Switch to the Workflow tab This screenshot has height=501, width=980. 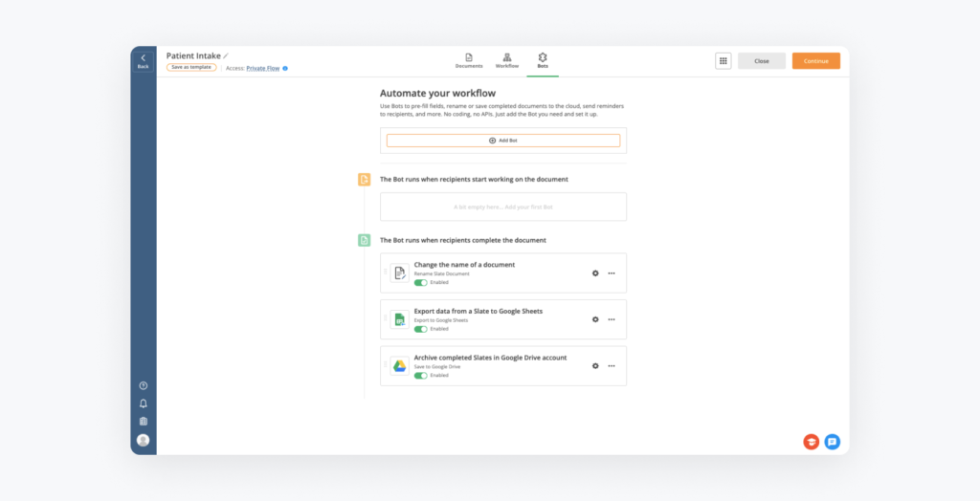click(506, 60)
